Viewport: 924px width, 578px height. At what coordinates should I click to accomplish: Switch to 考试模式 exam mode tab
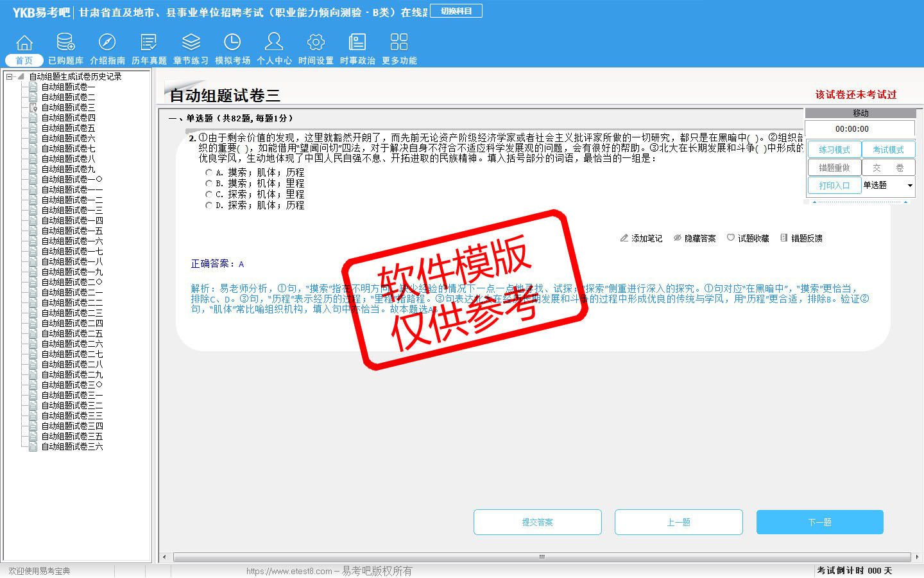(x=888, y=150)
